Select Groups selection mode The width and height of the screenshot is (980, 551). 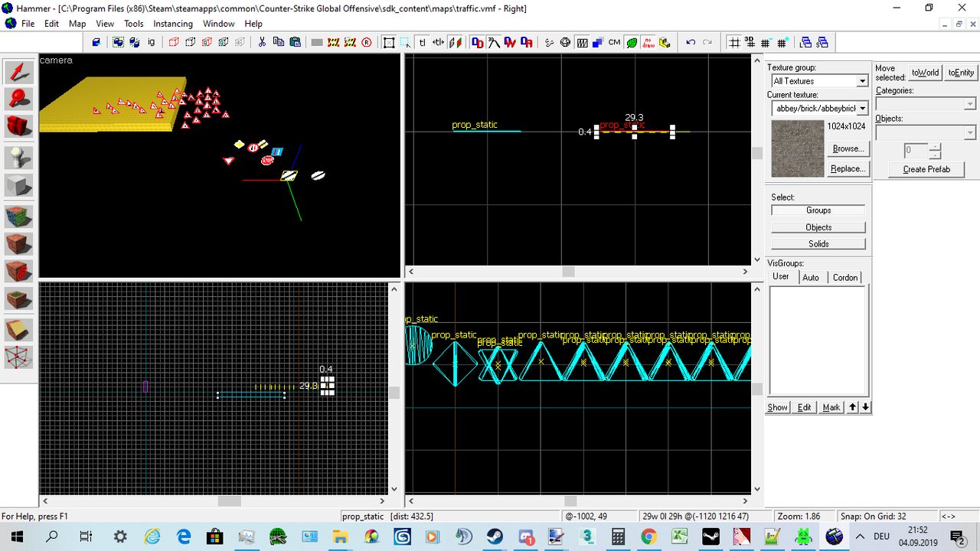pos(818,210)
